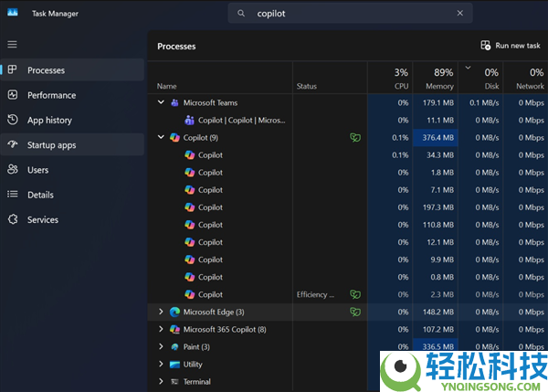Collapse the Copilot (9) group

[x=161, y=137]
